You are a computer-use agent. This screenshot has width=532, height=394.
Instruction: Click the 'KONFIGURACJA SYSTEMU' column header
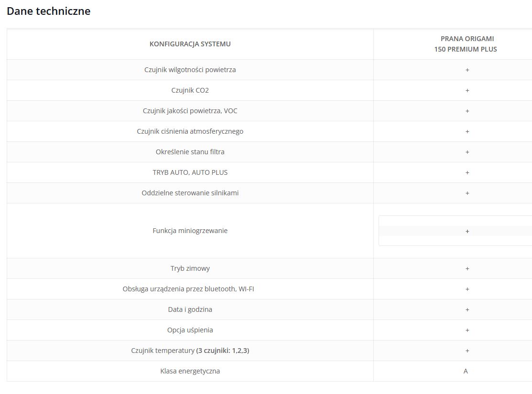[x=190, y=44]
